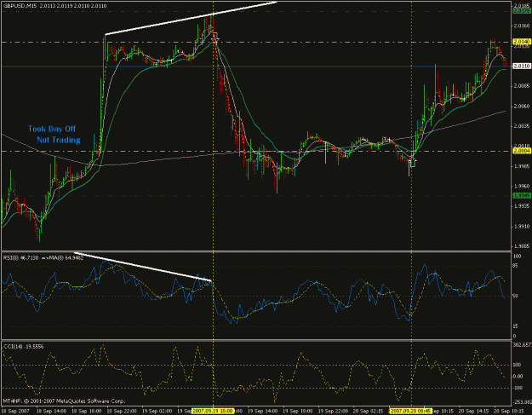The width and height of the screenshot is (532, 415).
Task: Click the yellow 2.0004 price level label
Action: (522, 151)
